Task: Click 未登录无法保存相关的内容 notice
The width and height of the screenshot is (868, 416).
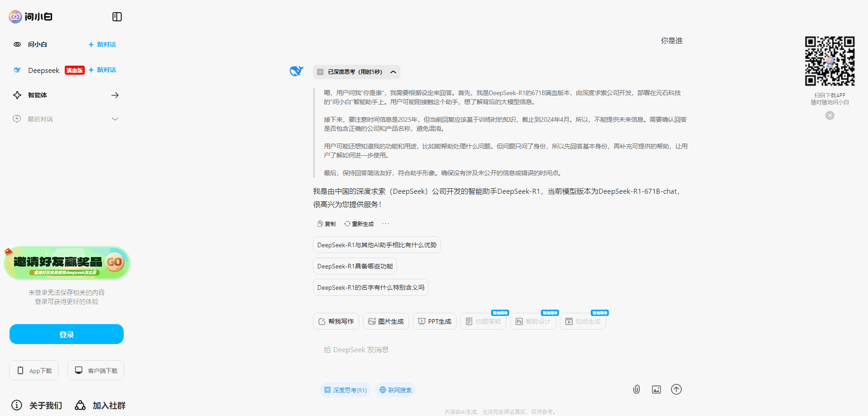Action: (67, 292)
